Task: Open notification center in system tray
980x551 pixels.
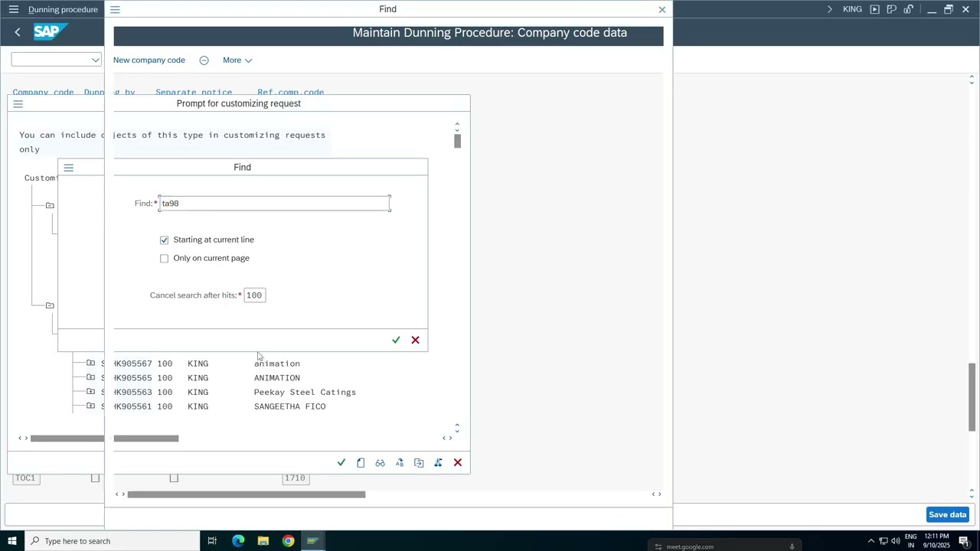Action: pyautogui.click(x=964, y=541)
